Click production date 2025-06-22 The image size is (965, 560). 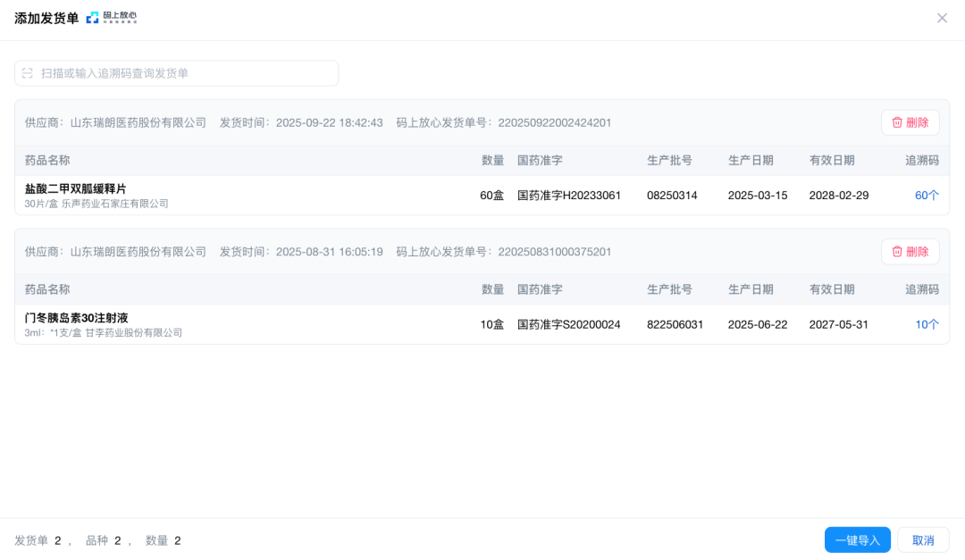(x=757, y=324)
